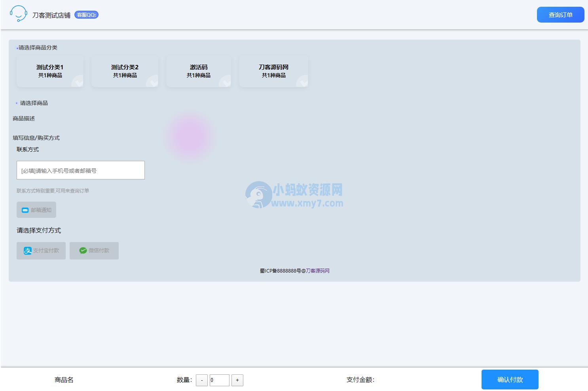
Task: Click the 数量 label in bottom bar
Action: click(184, 380)
